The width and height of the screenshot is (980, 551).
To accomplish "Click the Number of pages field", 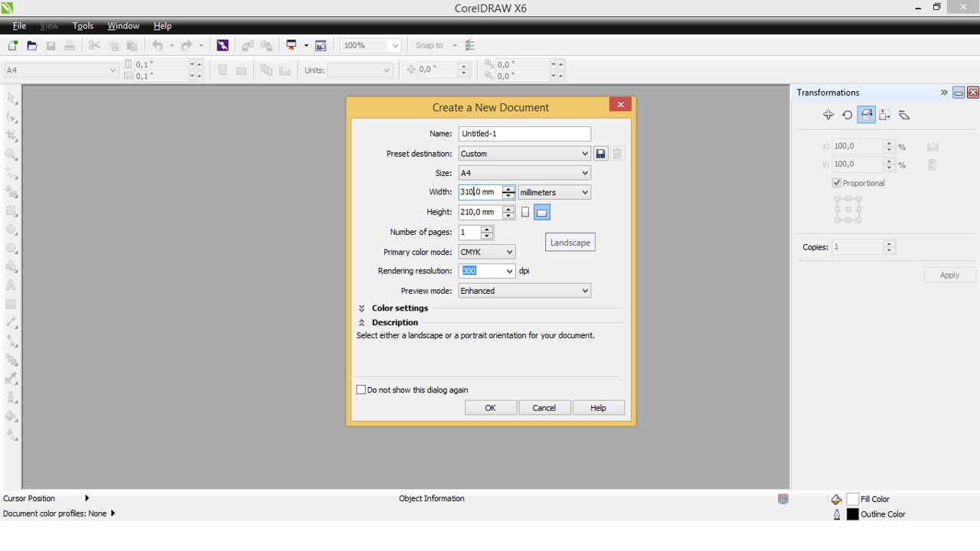I will [469, 232].
